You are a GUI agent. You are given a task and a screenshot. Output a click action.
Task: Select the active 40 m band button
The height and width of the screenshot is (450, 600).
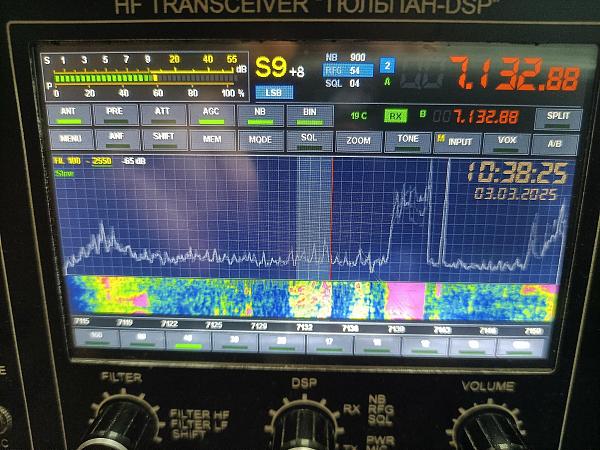pyautogui.click(x=188, y=341)
